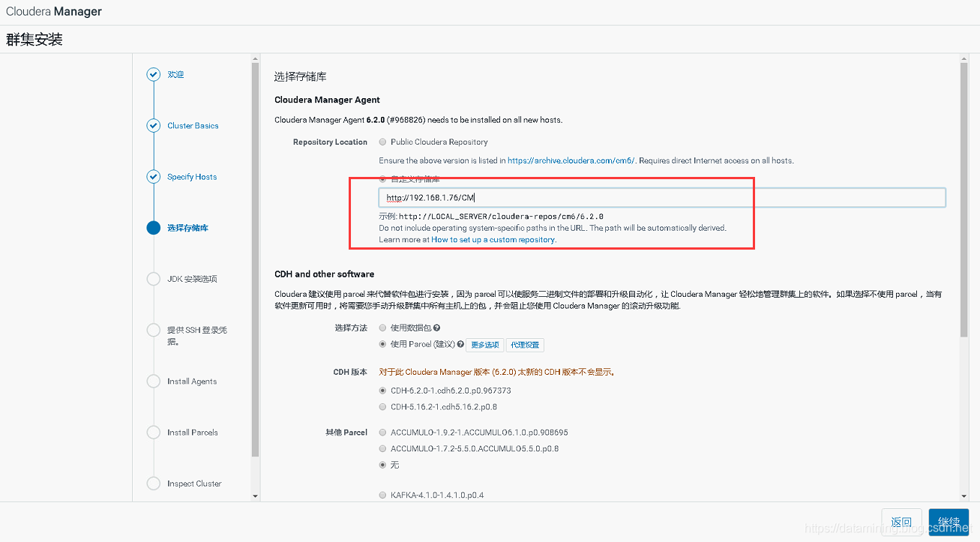The width and height of the screenshot is (980, 542).
Task: Click help icon beside 使用数据包
Action: [436, 328]
